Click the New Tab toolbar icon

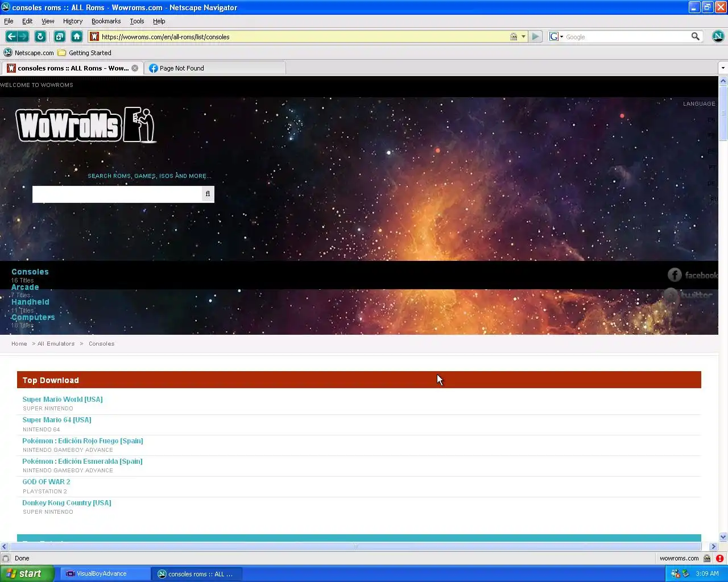coord(59,36)
